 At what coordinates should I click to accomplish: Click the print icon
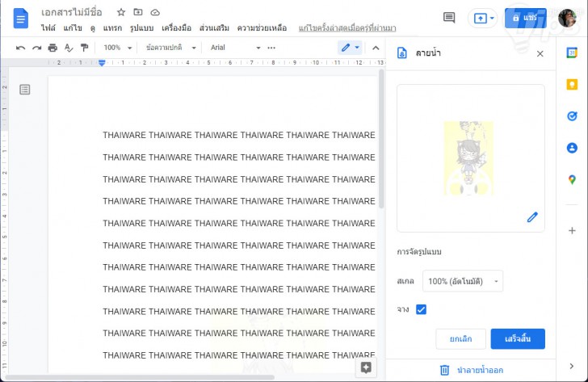52,48
